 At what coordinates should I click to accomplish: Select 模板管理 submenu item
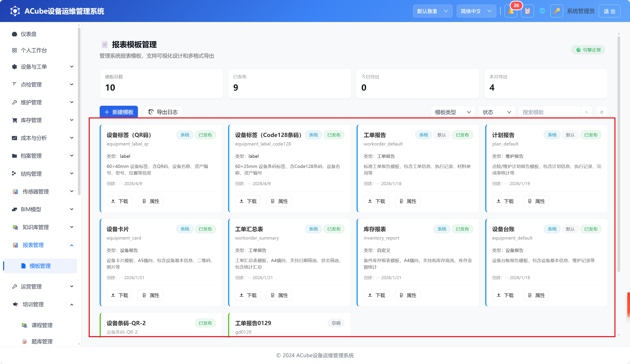point(40,266)
